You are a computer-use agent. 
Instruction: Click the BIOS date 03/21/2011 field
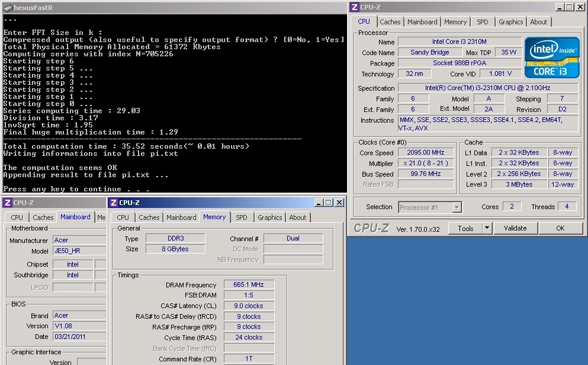(79, 337)
